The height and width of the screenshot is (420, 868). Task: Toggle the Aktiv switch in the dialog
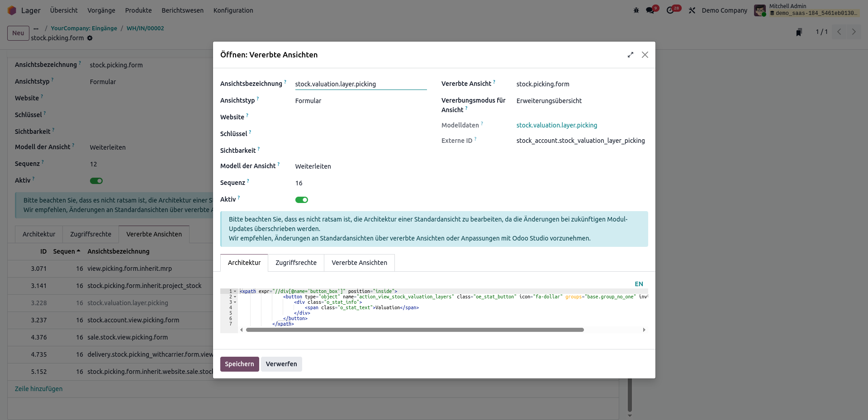pyautogui.click(x=302, y=200)
